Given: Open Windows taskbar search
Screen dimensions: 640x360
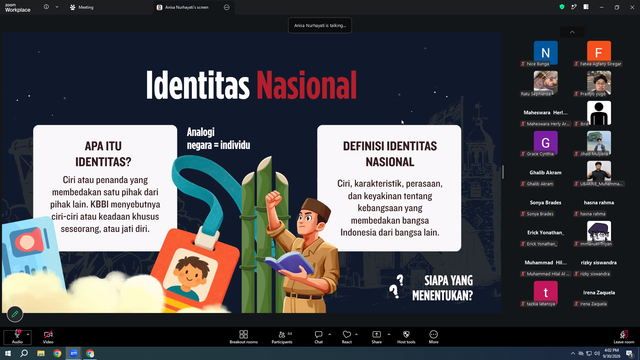Looking at the screenshot, I should click(x=24, y=353).
